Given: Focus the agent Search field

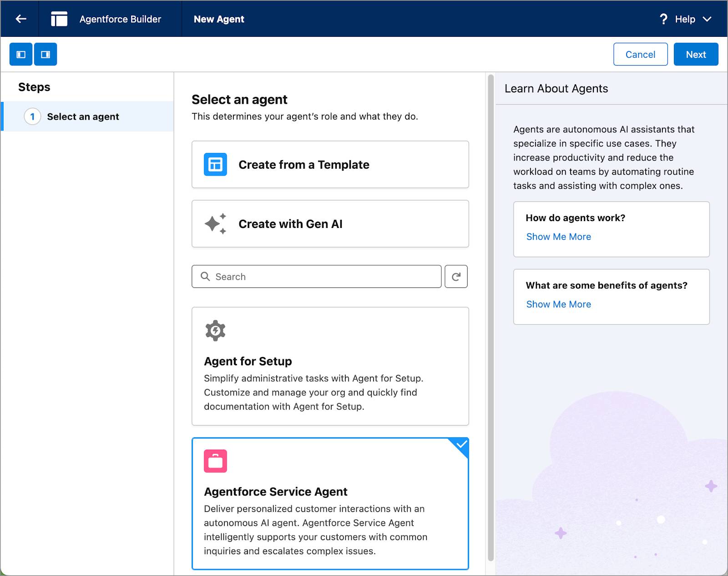Looking at the screenshot, I should 316,277.
